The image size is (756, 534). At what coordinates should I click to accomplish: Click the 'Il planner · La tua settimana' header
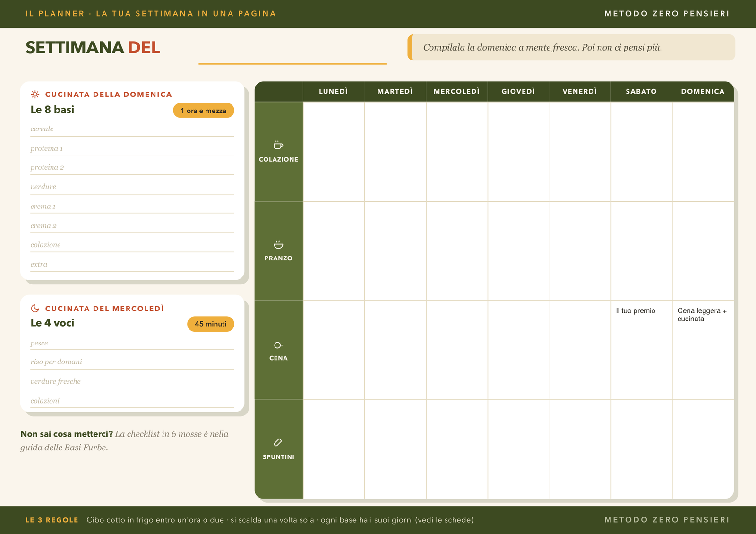coord(151,14)
